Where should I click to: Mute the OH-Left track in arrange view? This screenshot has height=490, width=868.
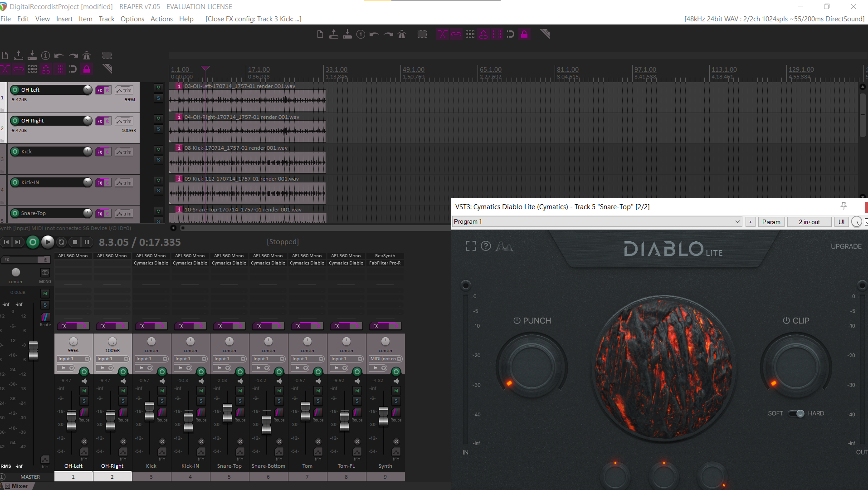pyautogui.click(x=158, y=88)
